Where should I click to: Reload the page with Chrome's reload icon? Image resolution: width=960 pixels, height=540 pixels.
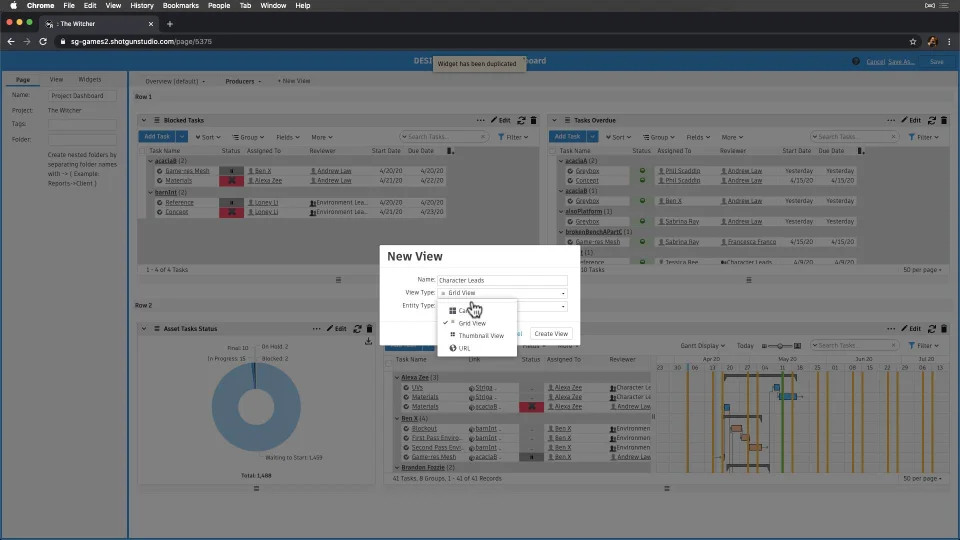click(x=43, y=42)
